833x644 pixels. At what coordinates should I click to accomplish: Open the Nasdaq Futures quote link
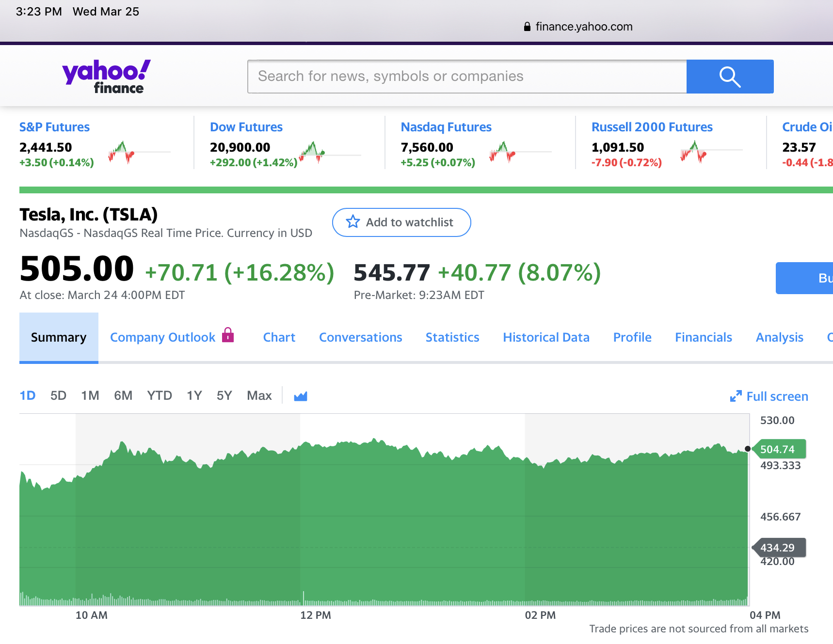pos(446,127)
